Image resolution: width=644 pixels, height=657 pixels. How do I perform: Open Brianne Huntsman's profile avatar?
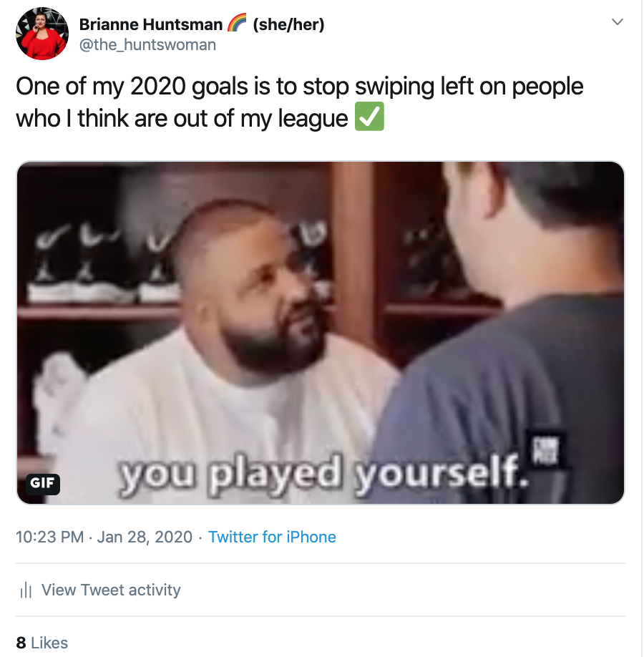[x=42, y=34]
